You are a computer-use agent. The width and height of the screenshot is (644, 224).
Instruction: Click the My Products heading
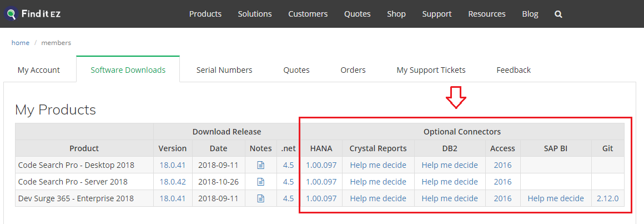[56, 109]
